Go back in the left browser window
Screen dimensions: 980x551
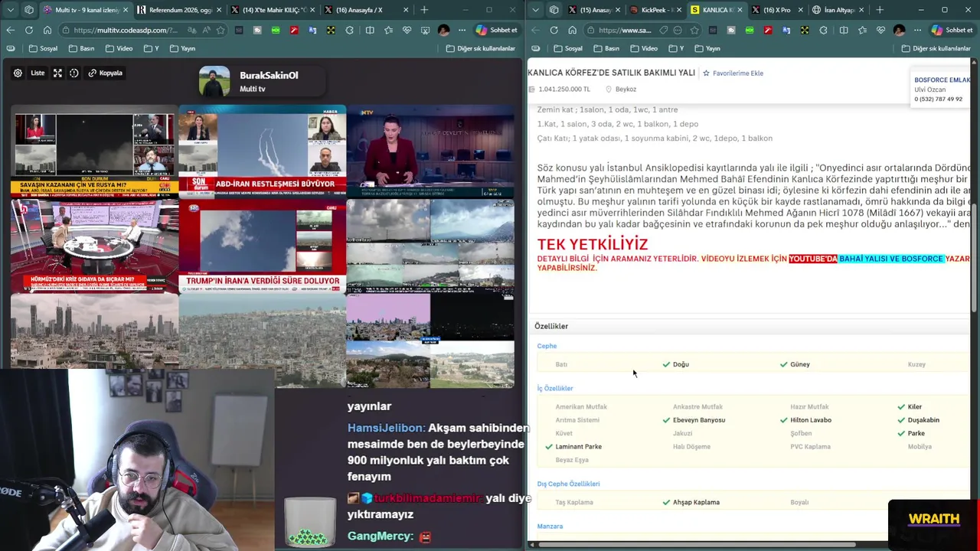click(x=10, y=30)
